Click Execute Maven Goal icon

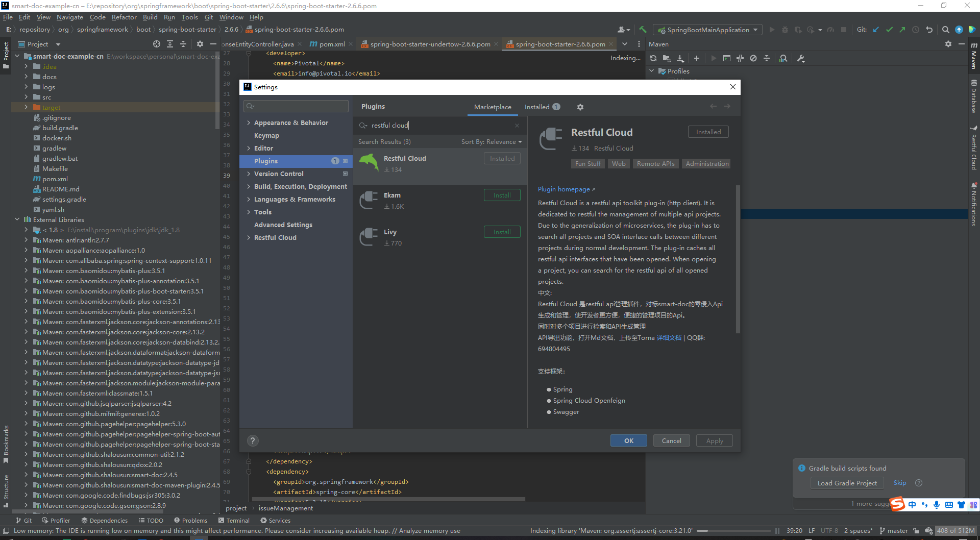pos(727,58)
